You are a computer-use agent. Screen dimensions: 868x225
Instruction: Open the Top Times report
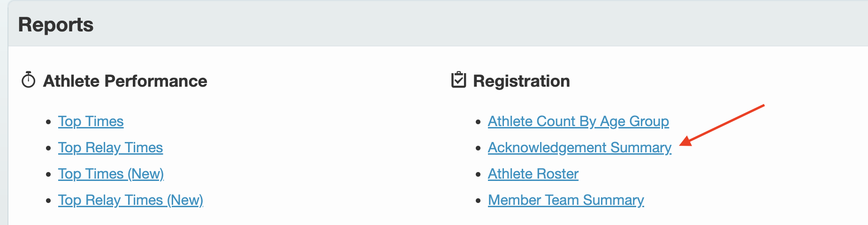[91, 121]
